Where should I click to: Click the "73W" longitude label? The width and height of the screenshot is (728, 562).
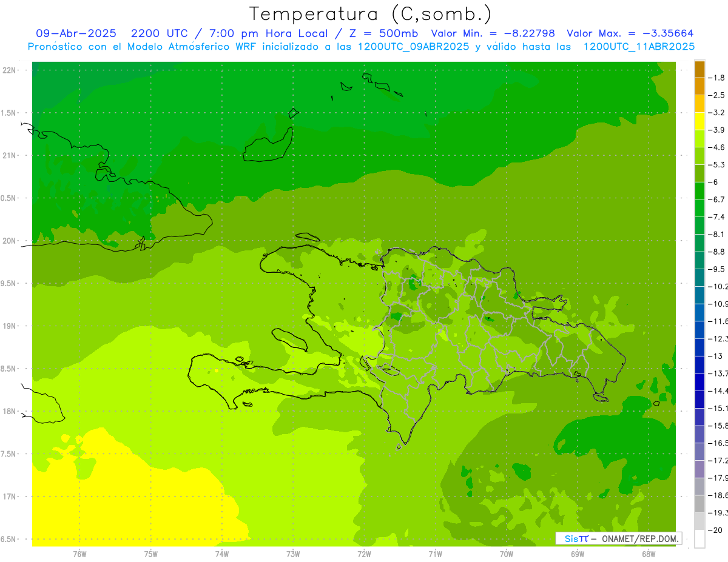point(293,554)
